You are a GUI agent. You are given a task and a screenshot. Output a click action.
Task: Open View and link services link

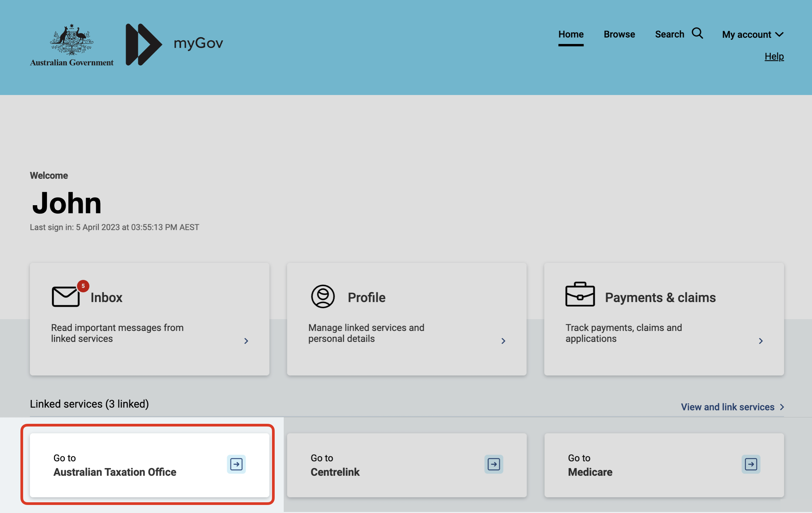click(727, 407)
